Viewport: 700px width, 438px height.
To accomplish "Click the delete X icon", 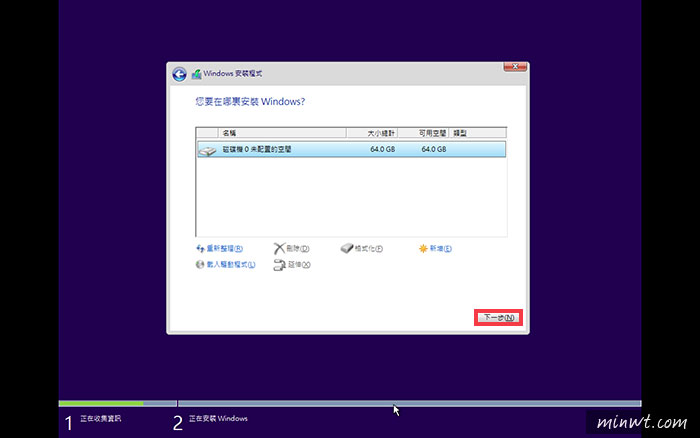I will [x=279, y=249].
